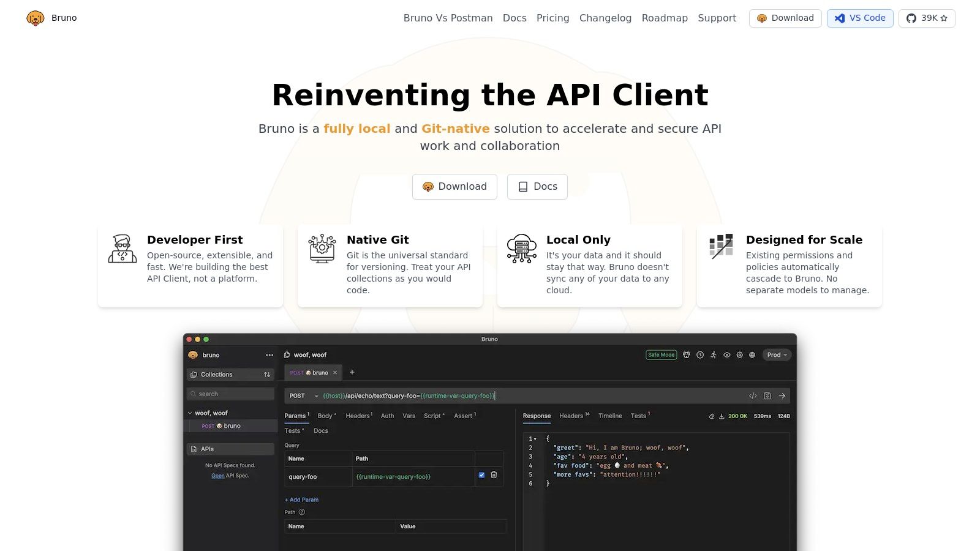
Task: Click the Bruno dog logo in the site header
Action: (36, 18)
